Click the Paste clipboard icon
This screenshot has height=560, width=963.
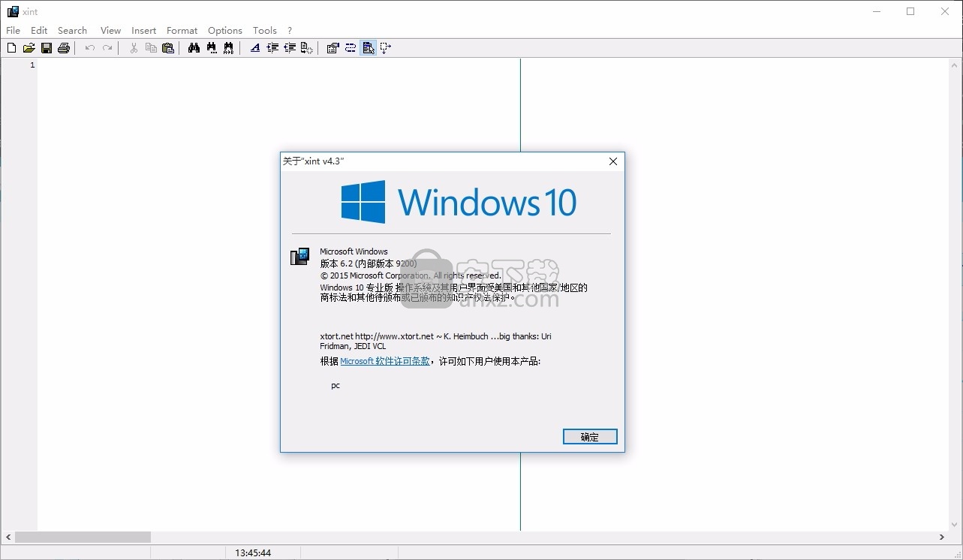coord(168,48)
